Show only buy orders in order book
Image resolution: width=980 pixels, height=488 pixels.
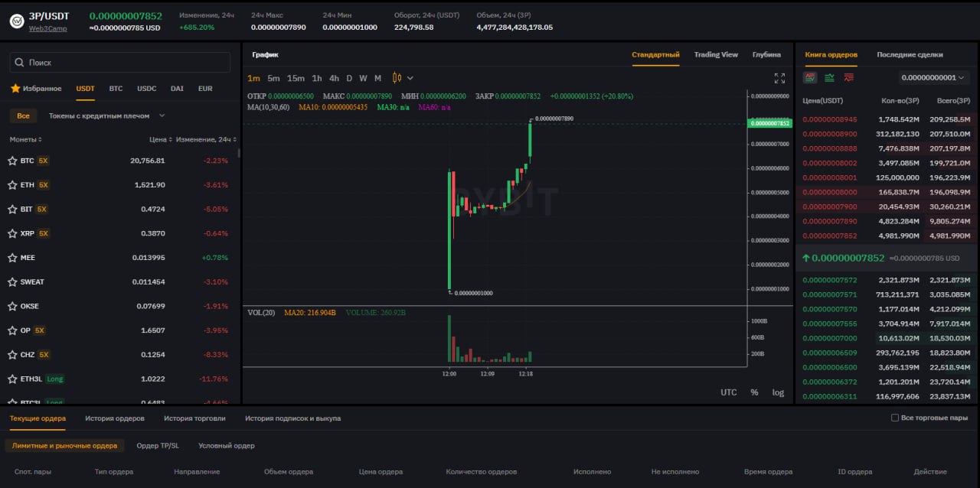pyautogui.click(x=829, y=77)
